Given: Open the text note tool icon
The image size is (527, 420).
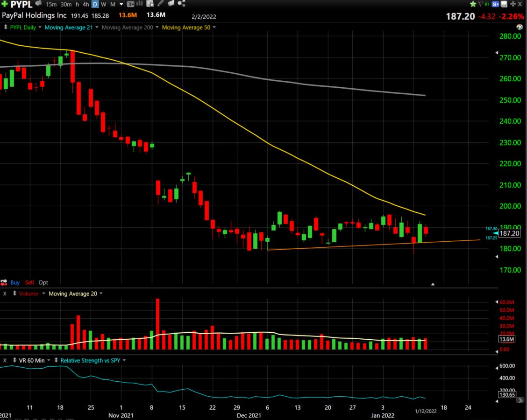Looking at the screenshot, I should point(130,4).
